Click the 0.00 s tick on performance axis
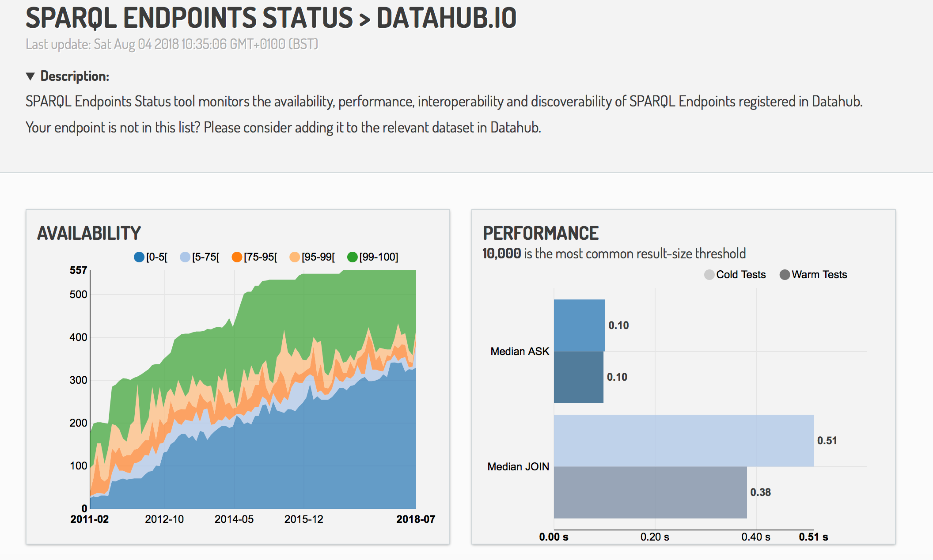 pos(554,537)
